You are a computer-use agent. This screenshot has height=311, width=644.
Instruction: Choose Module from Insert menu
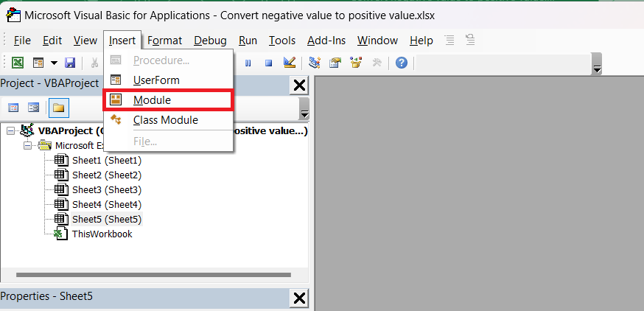169,99
